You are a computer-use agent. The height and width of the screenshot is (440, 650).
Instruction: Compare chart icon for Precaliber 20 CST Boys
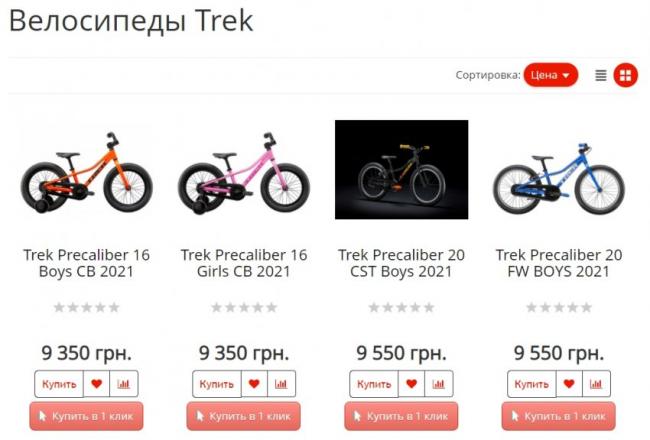[x=439, y=384]
